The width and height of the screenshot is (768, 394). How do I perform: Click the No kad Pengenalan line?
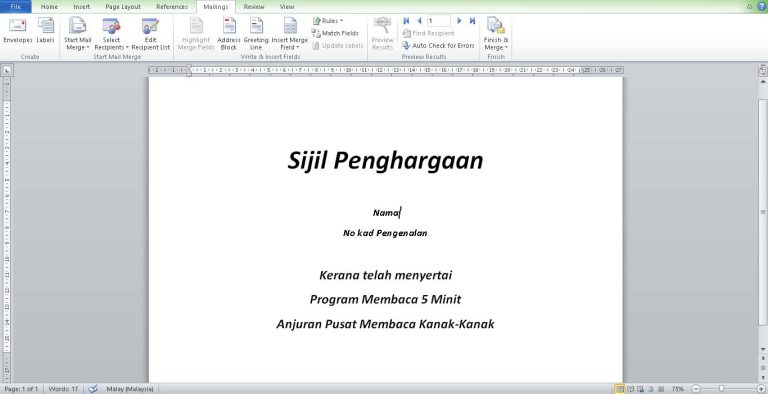[x=385, y=233]
